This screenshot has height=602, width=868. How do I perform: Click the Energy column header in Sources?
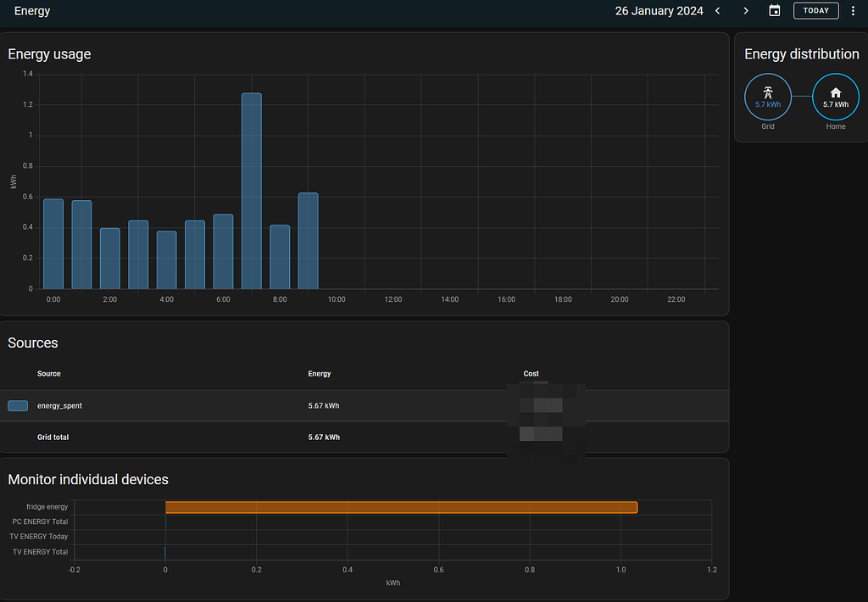(320, 374)
